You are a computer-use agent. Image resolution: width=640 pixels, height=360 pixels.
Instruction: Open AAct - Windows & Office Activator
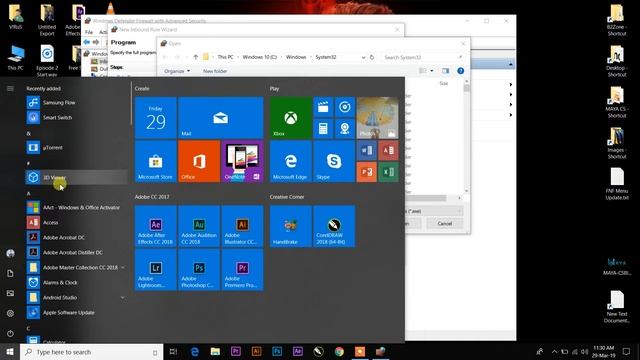click(x=76, y=207)
